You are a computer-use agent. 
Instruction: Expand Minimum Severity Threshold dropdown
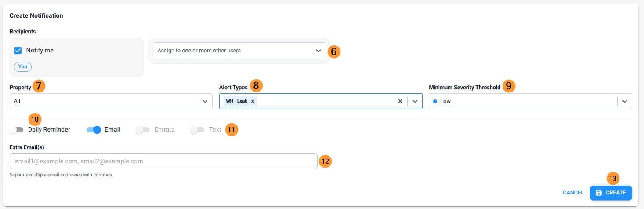624,101
